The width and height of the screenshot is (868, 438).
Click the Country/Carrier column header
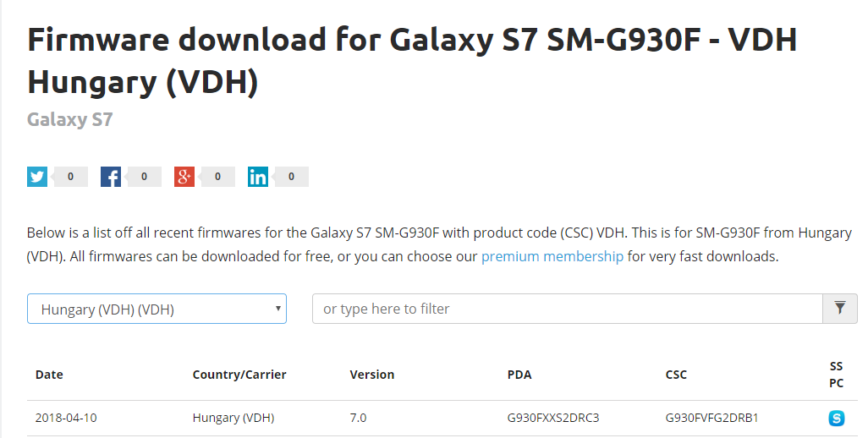pos(239,375)
